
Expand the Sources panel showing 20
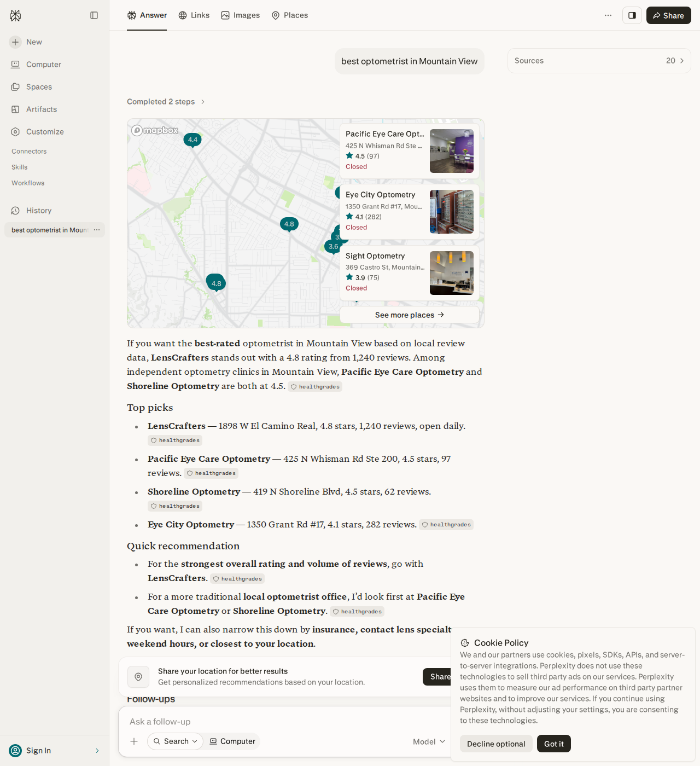coord(599,61)
